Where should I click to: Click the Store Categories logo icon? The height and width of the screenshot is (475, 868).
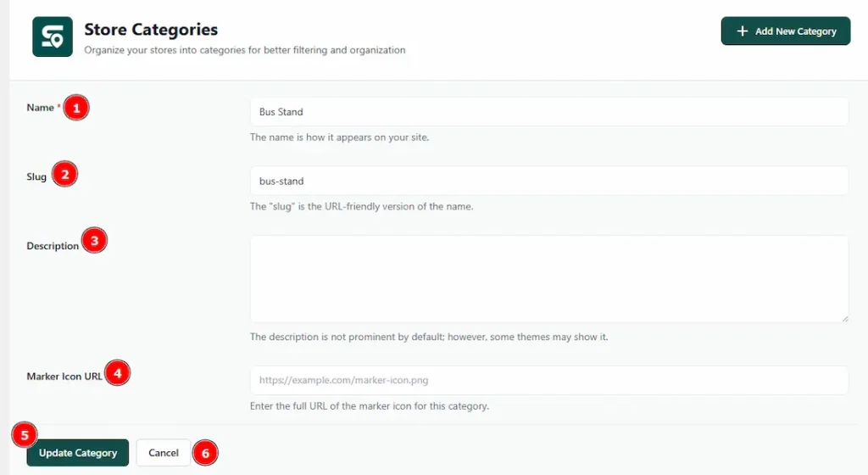(53, 37)
